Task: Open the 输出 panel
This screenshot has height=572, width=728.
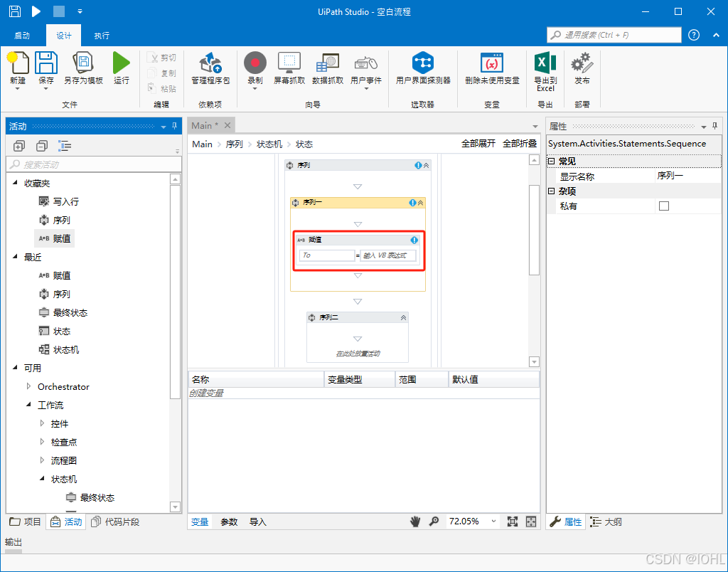Action: [x=14, y=542]
